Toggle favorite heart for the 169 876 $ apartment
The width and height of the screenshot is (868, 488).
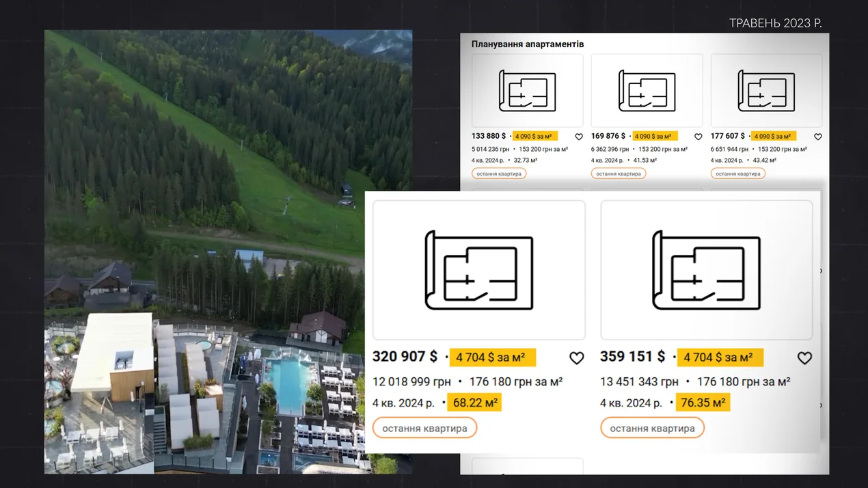coord(698,137)
